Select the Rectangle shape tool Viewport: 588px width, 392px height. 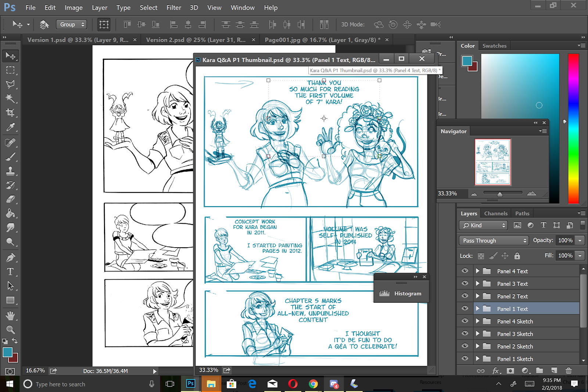pyautogui.click(x=10, y=300)
